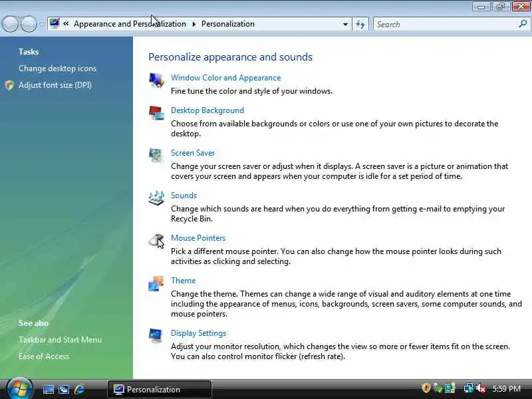Click the shield icon beside Adjust font size
Image resolution: width=532 pixels, height=399 pixels.
coord(9,85)
